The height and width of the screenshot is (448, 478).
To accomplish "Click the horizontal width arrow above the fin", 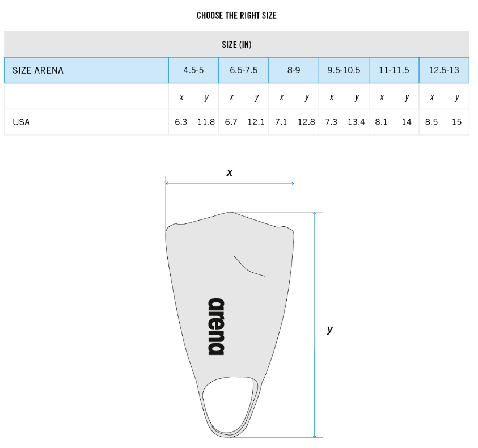I will (230, 183).
